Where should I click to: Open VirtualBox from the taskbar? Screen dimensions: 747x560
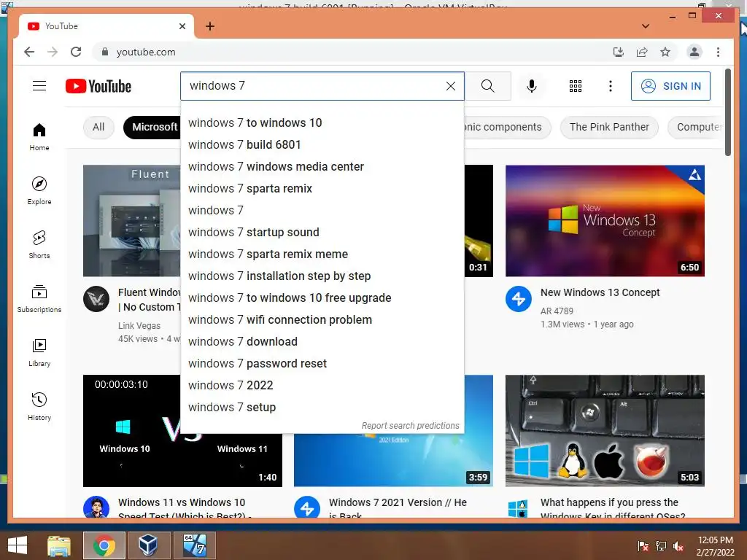tap(148, 545)
